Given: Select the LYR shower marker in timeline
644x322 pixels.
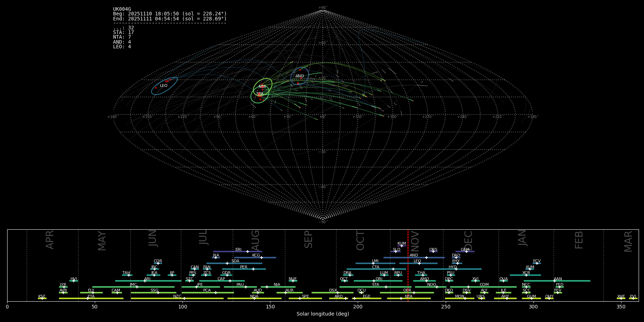Looking at the screenshot, I should tap(64, 287).
